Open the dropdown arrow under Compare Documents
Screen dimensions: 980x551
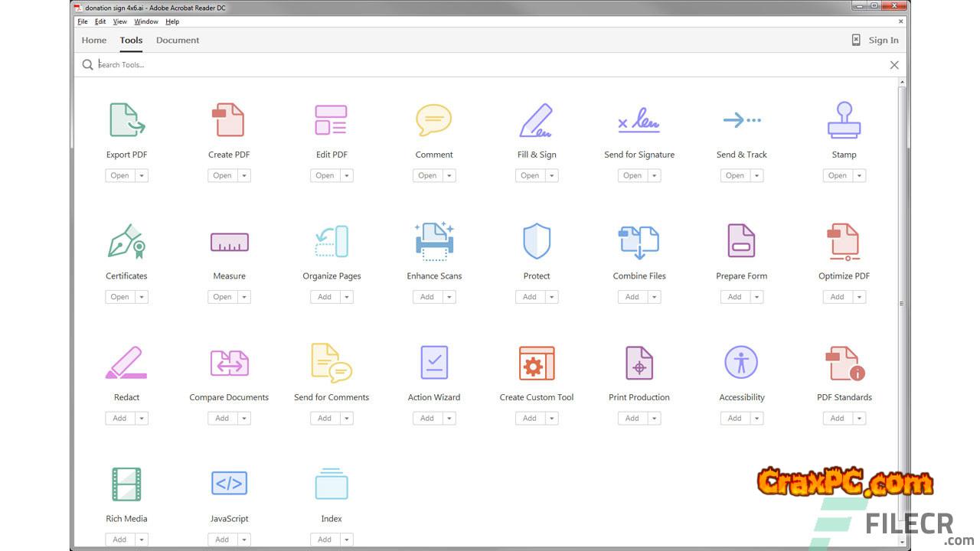pos(244,419)
